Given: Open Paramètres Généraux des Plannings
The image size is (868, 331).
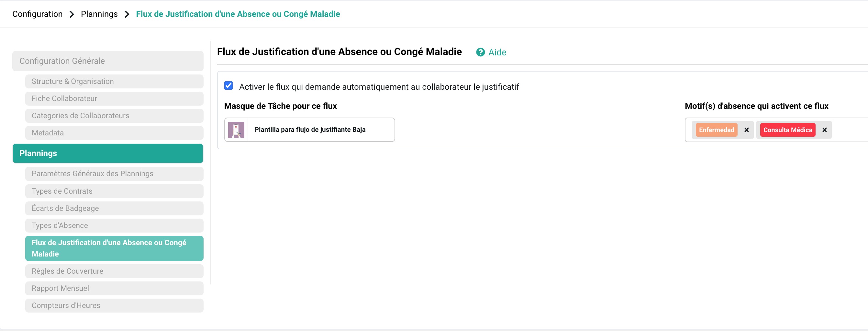Looking at the screenshot, I should [114, 174].
